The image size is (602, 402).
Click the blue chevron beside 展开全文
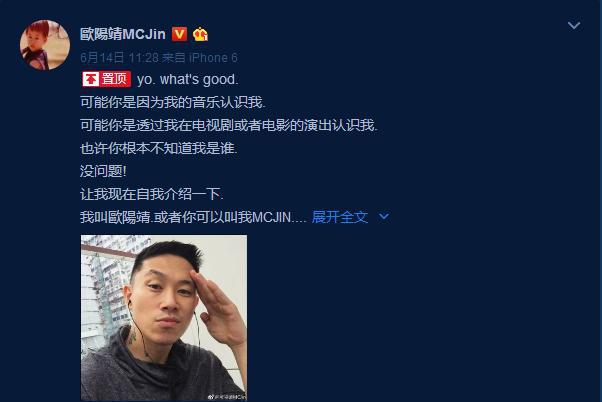[384, 217]
